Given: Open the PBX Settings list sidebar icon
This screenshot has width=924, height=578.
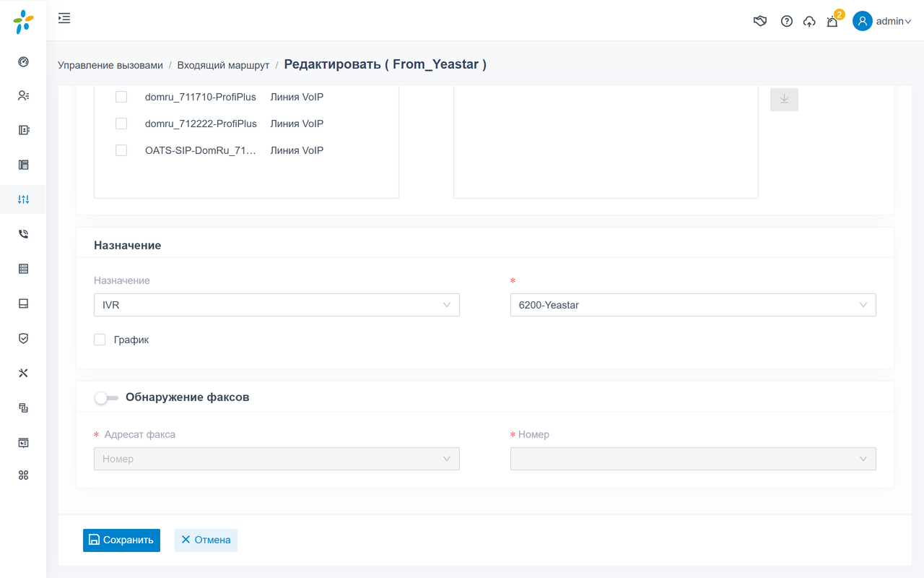Looking at the screenshot, I should click(x=23, y=269).
